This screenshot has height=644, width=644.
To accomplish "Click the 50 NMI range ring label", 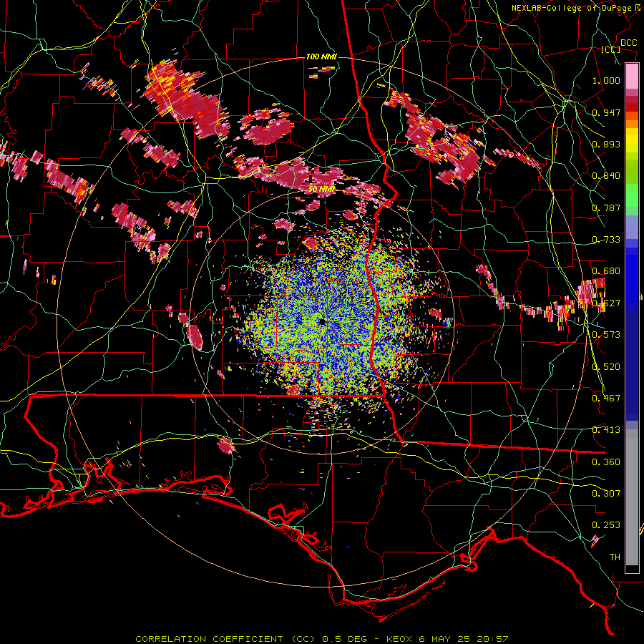I will [321, 189].
